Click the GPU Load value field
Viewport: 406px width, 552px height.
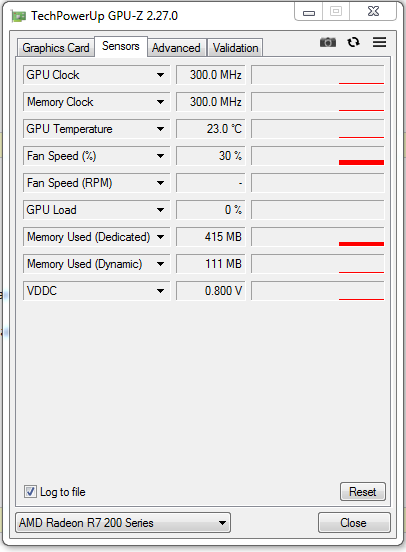[211, 210]
